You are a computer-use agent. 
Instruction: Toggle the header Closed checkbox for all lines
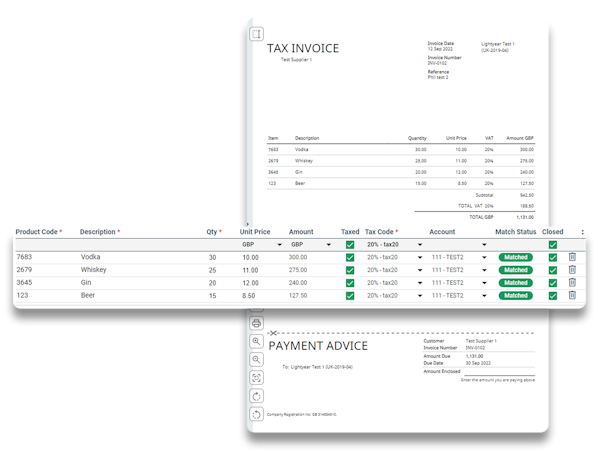553,245
